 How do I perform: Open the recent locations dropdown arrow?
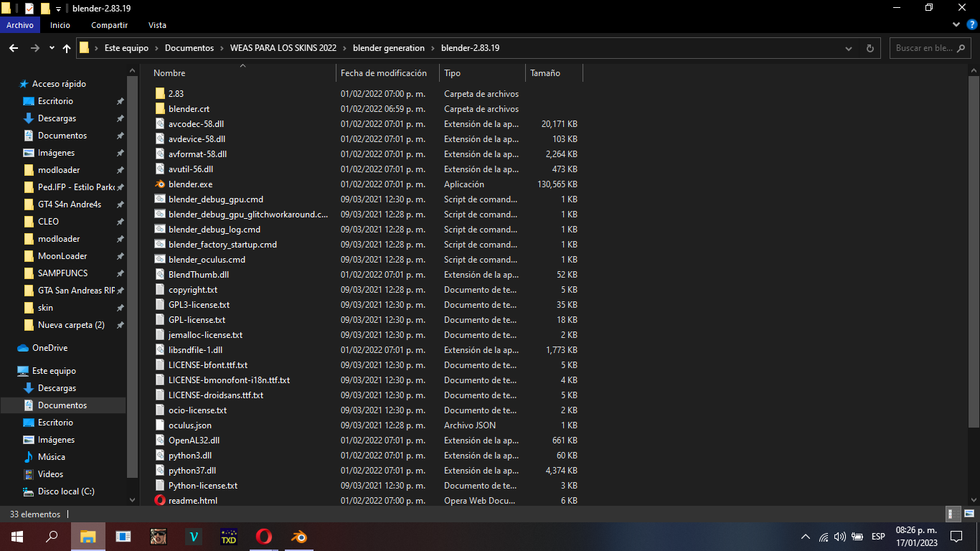(52, 48)
